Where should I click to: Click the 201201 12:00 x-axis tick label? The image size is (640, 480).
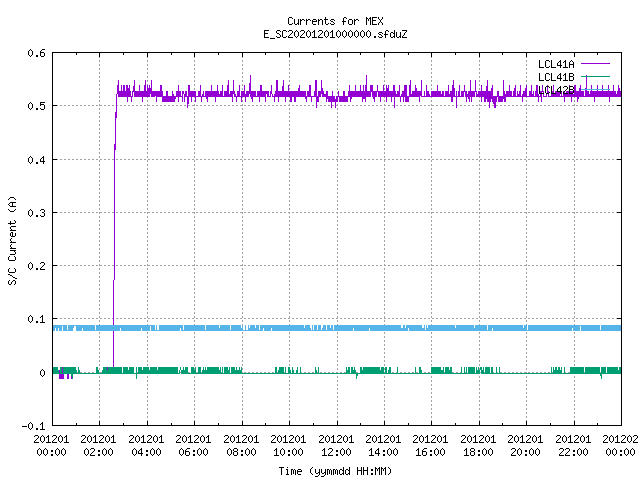(x=336, y=445)
